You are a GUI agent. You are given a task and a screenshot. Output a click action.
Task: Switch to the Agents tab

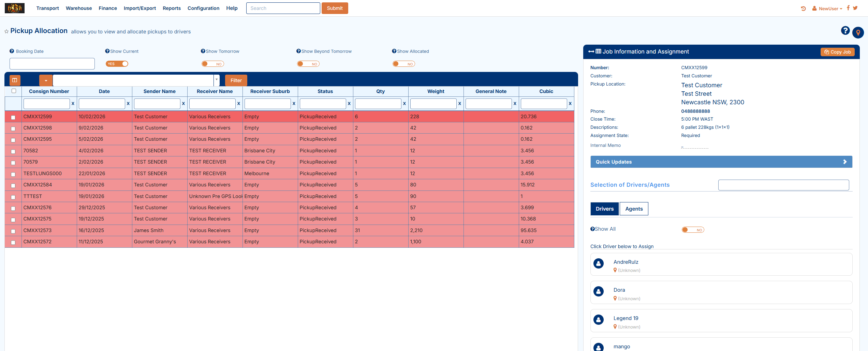[634, 209]
